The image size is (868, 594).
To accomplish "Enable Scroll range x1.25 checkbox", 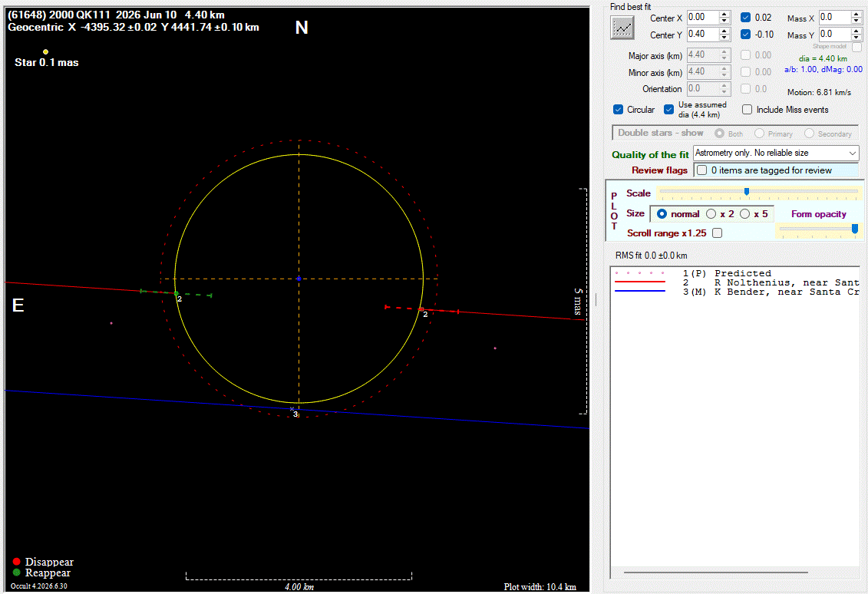I will [x=718, y=233].
